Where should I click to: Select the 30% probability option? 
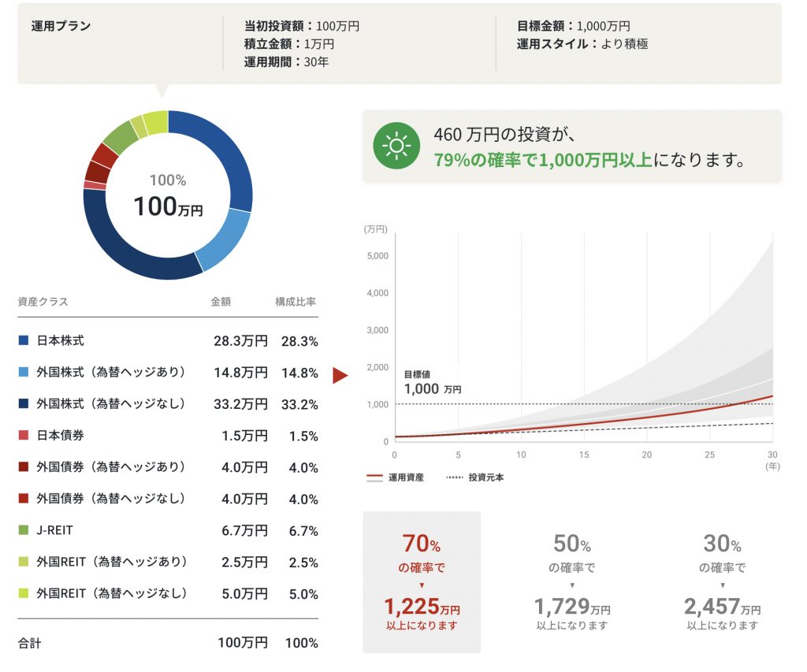click(723, 582)
